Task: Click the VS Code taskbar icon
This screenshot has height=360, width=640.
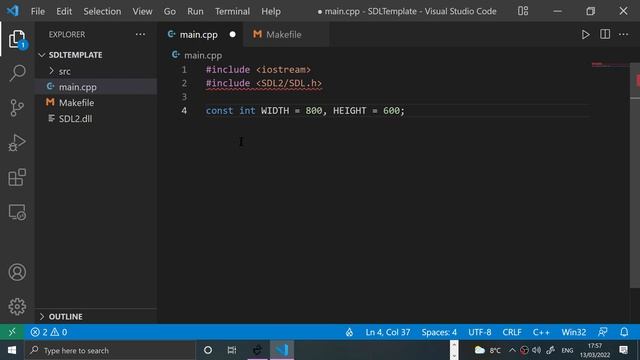Action: click(282, 350)
